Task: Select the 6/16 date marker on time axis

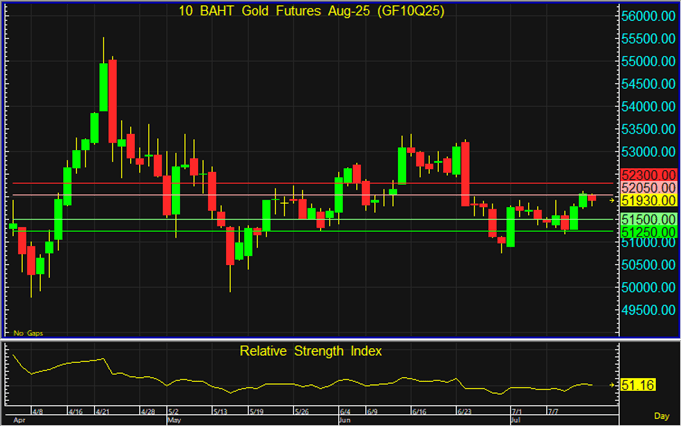Action: tap(418, 411)
